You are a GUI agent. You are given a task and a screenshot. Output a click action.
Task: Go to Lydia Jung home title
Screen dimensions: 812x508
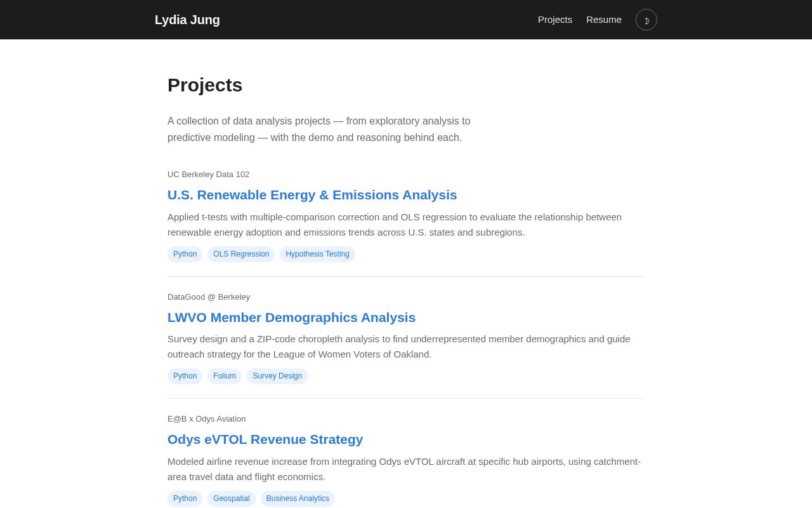click(x=187, y=20)
